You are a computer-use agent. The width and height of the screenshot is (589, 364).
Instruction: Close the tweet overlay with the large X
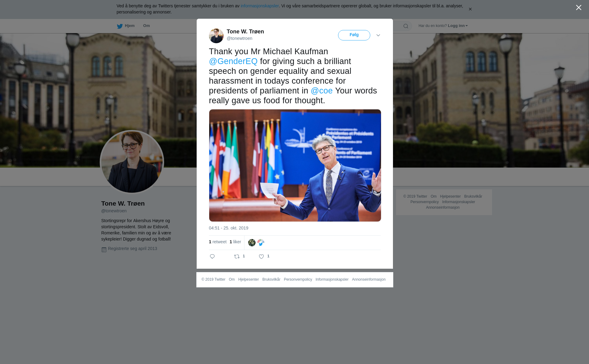[x=579, y=8]
